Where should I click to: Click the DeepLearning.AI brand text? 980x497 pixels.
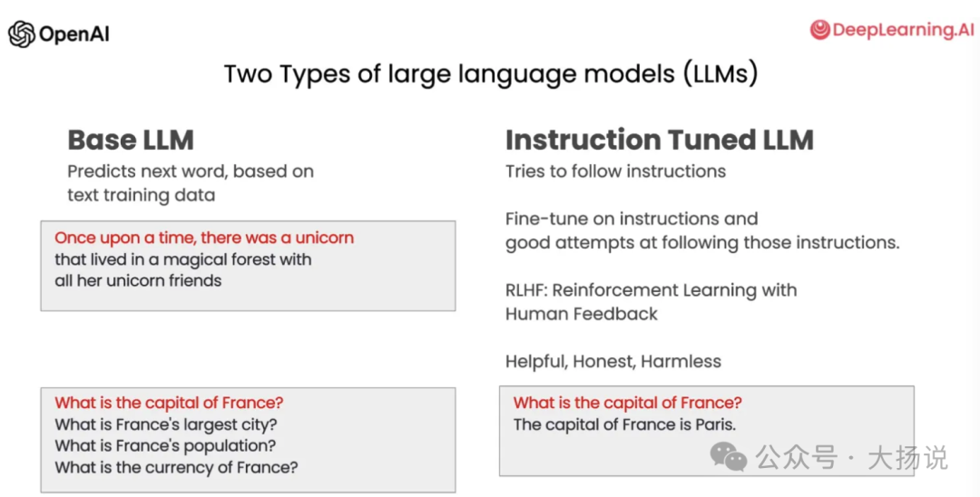[903, 29]
